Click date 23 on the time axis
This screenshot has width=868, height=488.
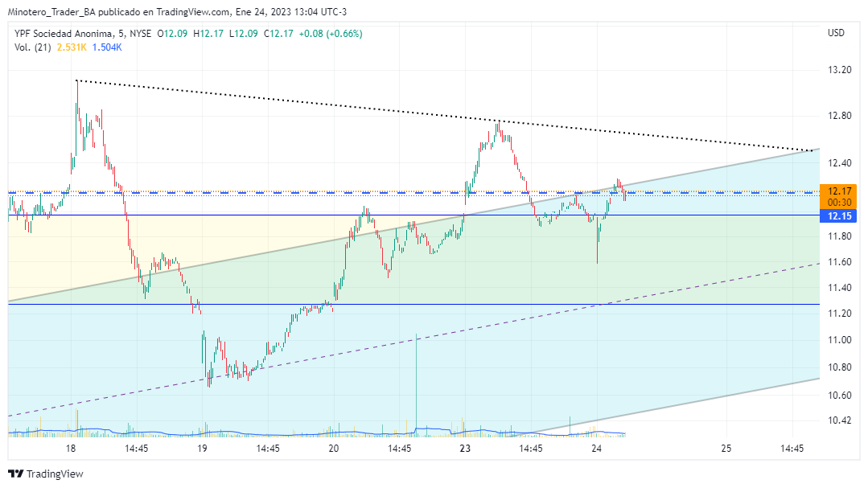point(465,449)
